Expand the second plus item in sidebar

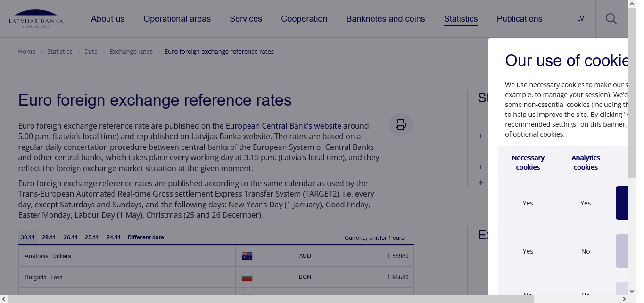point(480,167)
